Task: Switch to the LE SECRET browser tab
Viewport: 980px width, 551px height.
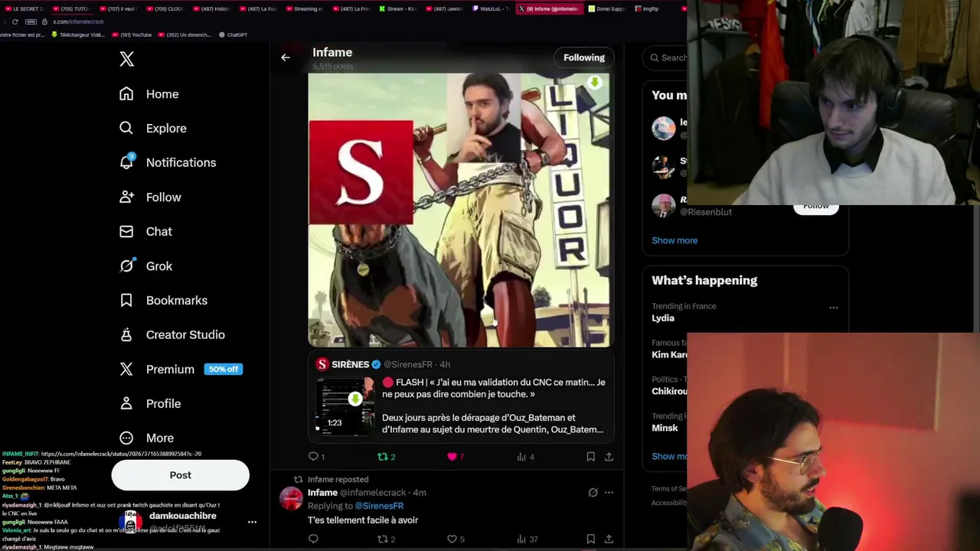Action: 23,8
